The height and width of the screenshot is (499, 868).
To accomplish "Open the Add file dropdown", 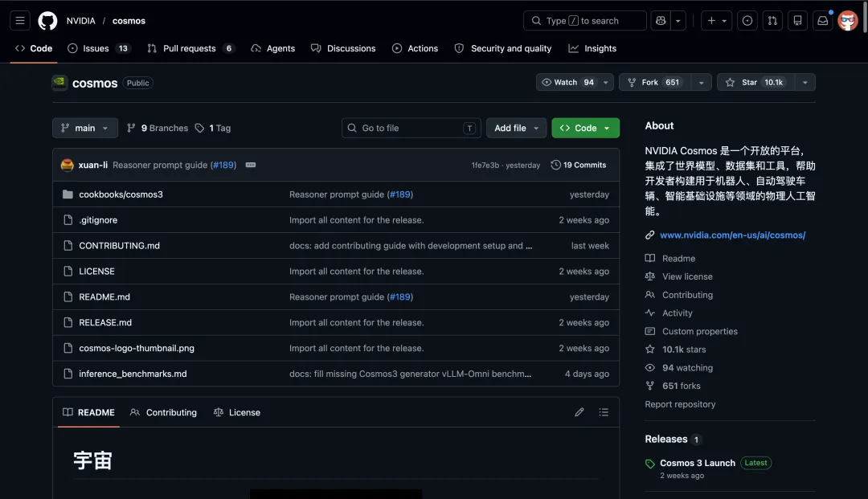I will pyautogui.click(x=516, y=128).
